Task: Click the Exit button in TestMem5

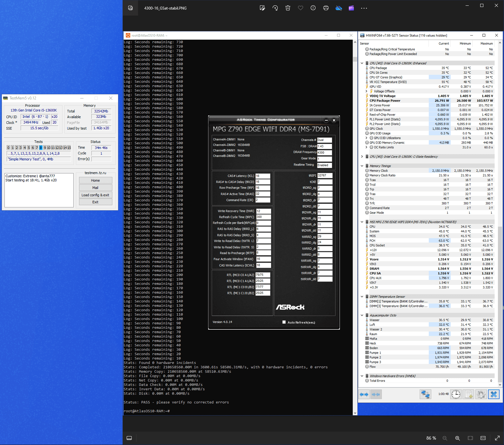Action: tap(96, 202)
